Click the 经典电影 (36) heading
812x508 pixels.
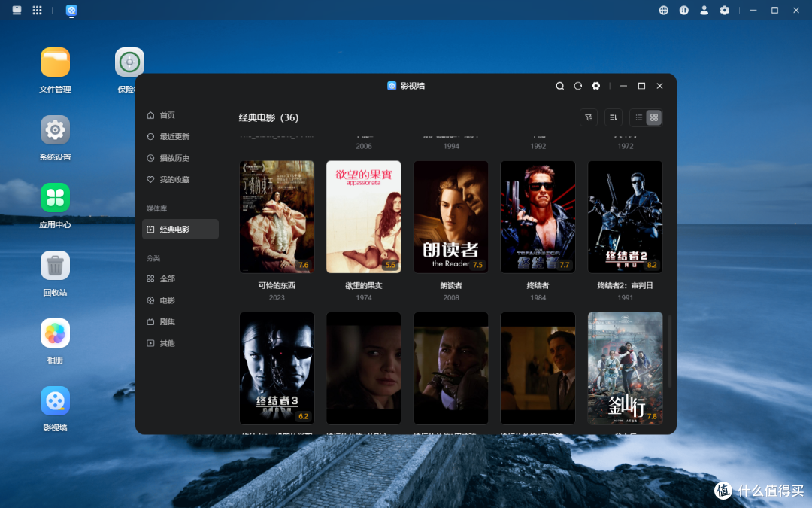click(268, 117)
